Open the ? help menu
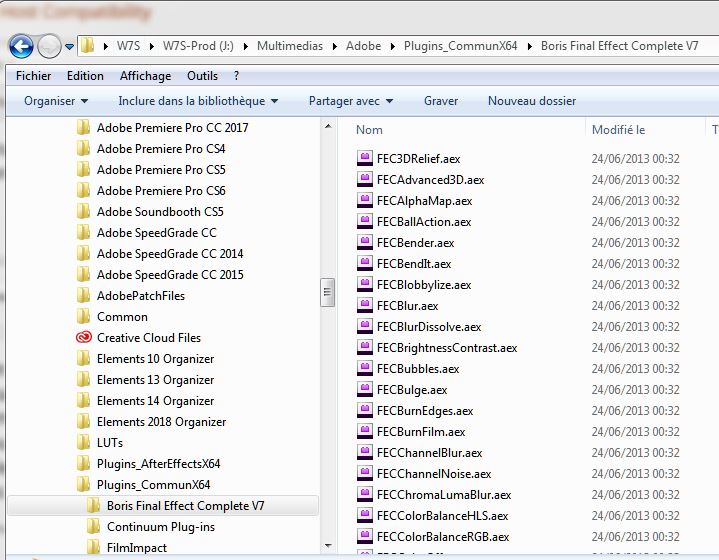This screenshot has height=560, width=719. click(236, 76)
